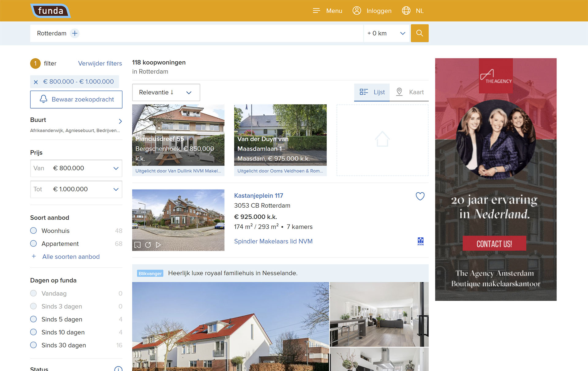The image size is (588, 371).
Task: Open the 360 view icon on listing photo
Action: tap(148, 245)
